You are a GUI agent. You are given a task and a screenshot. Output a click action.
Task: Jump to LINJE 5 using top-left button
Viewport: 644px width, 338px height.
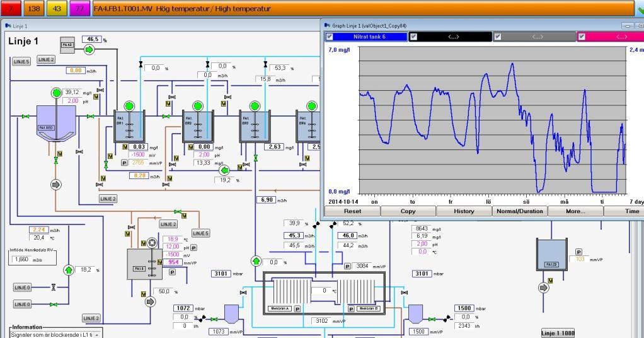click(x=21, y=61)
